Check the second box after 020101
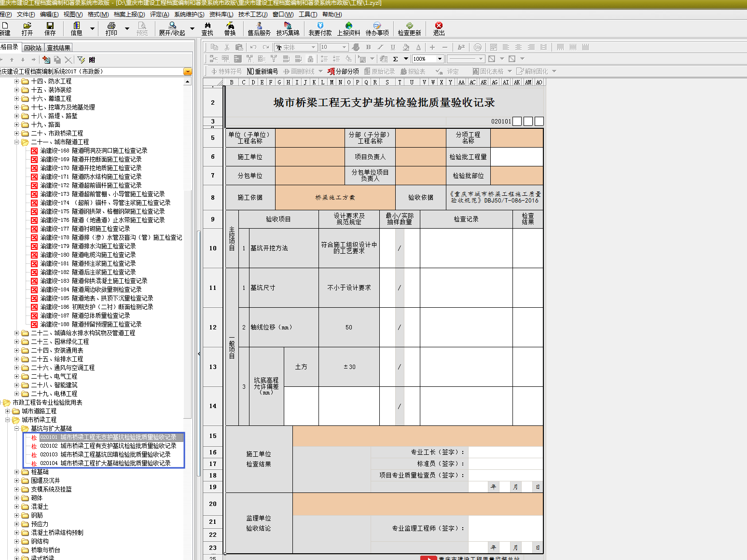Viewport: 747px width, 560px height. [528, 121]
